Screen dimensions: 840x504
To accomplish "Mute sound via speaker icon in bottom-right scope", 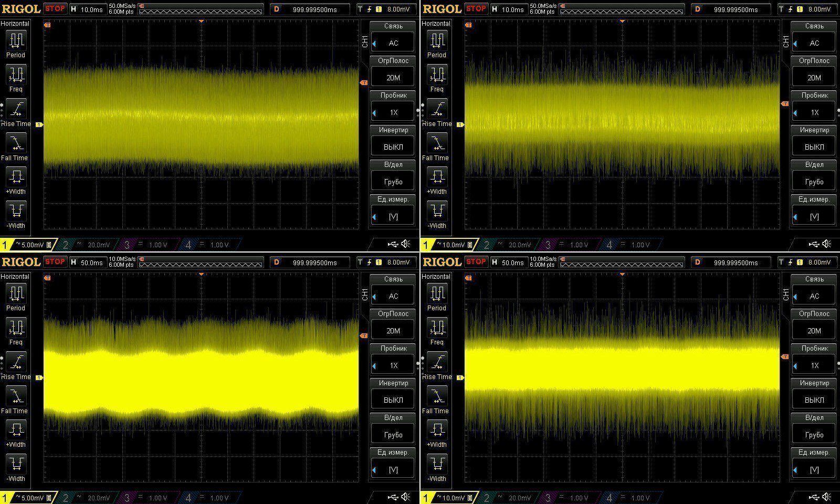I will pyautogui.click(x=827, y=497).
